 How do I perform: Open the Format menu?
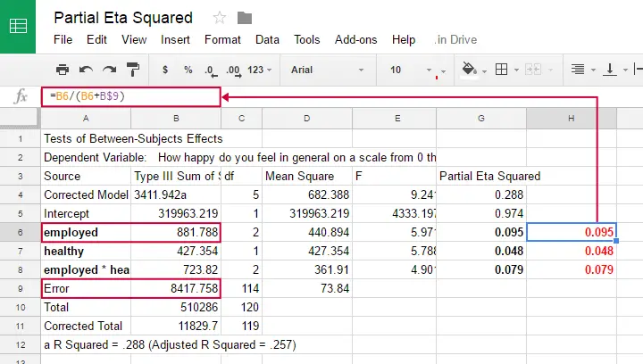(222, 40)
